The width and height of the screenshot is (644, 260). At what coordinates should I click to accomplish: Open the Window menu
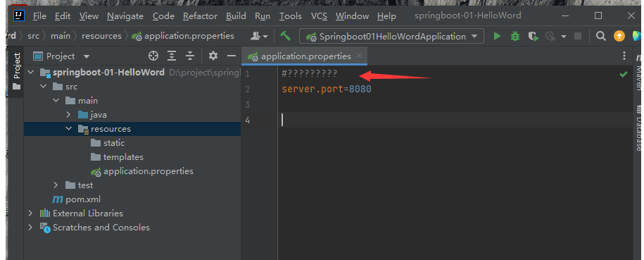click(352, 16)
